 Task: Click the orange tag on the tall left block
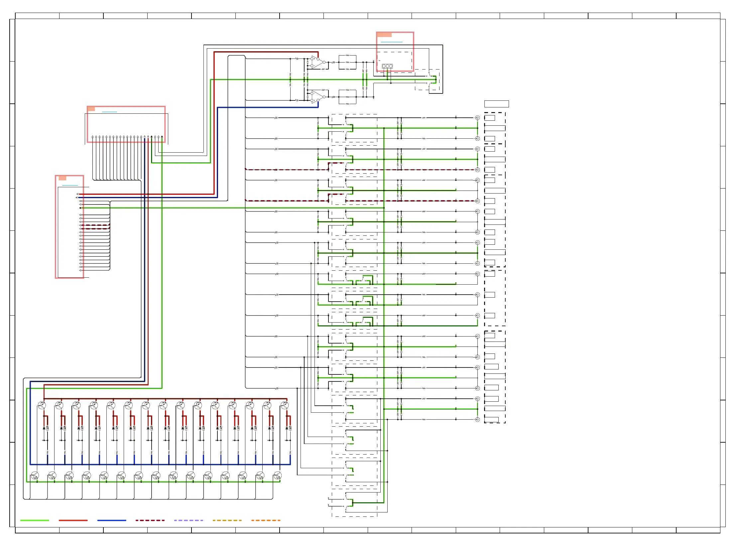(x=63, y=178)
